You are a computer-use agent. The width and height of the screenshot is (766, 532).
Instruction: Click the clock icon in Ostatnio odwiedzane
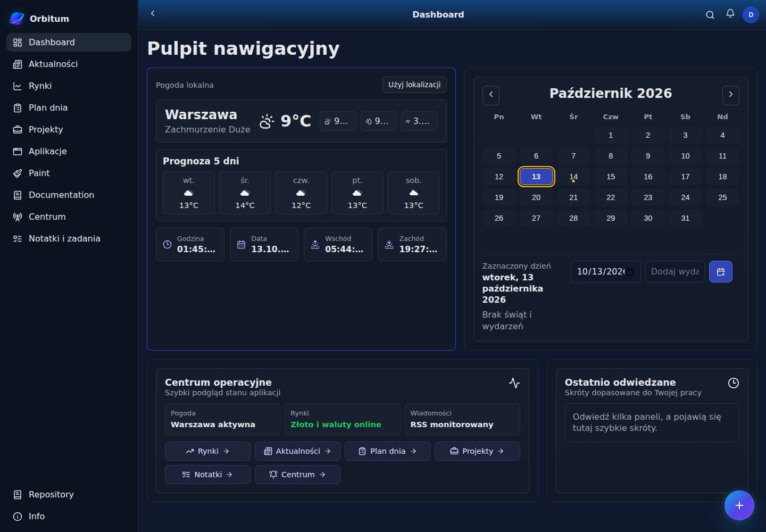733,383
